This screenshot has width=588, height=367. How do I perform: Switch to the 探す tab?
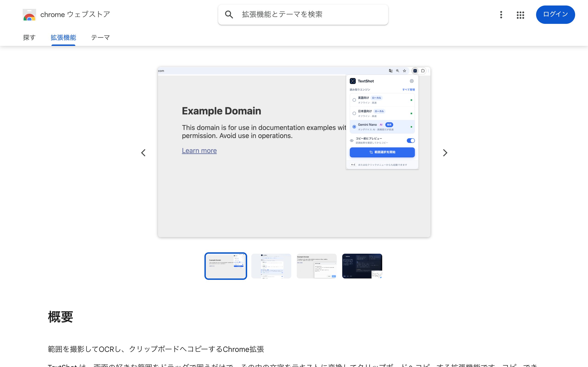pos(29,38)
